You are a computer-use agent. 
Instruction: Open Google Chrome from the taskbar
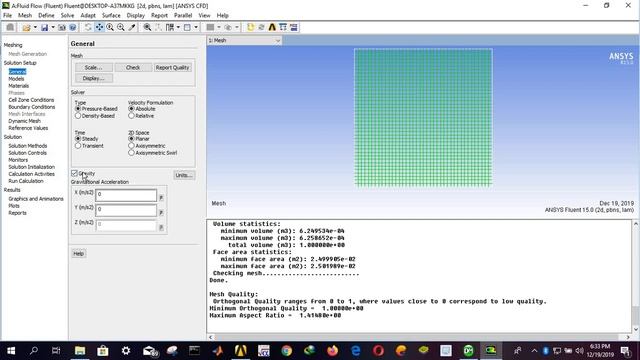287,350
